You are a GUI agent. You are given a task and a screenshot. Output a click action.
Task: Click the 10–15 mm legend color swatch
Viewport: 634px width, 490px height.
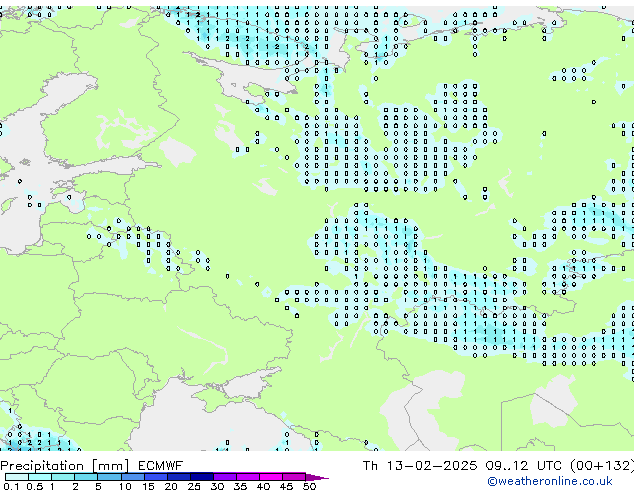coord(132,477)
